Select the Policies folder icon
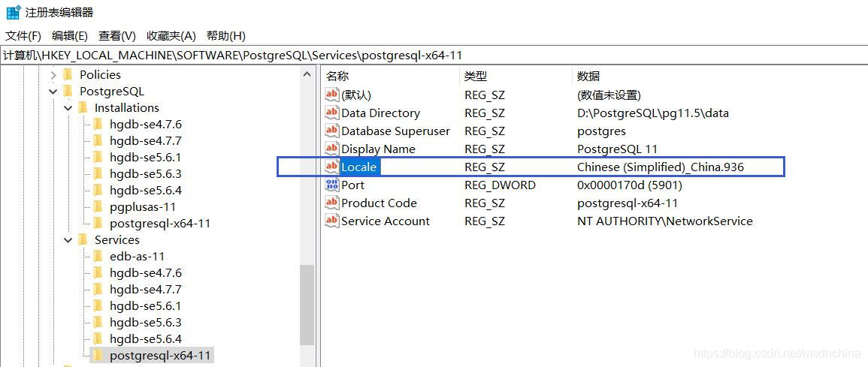This screenshot has width=868, height=367. [x=68, y=74]
